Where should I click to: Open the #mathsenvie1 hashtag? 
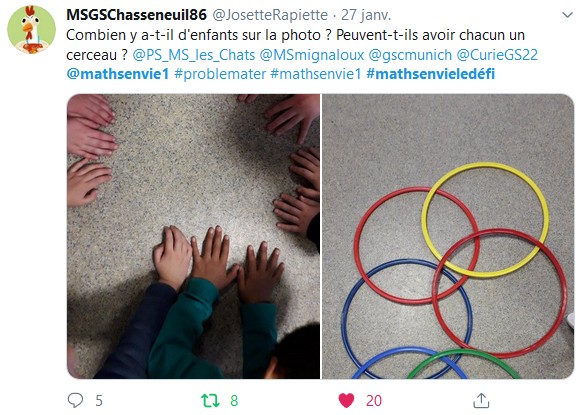point(316,74)
